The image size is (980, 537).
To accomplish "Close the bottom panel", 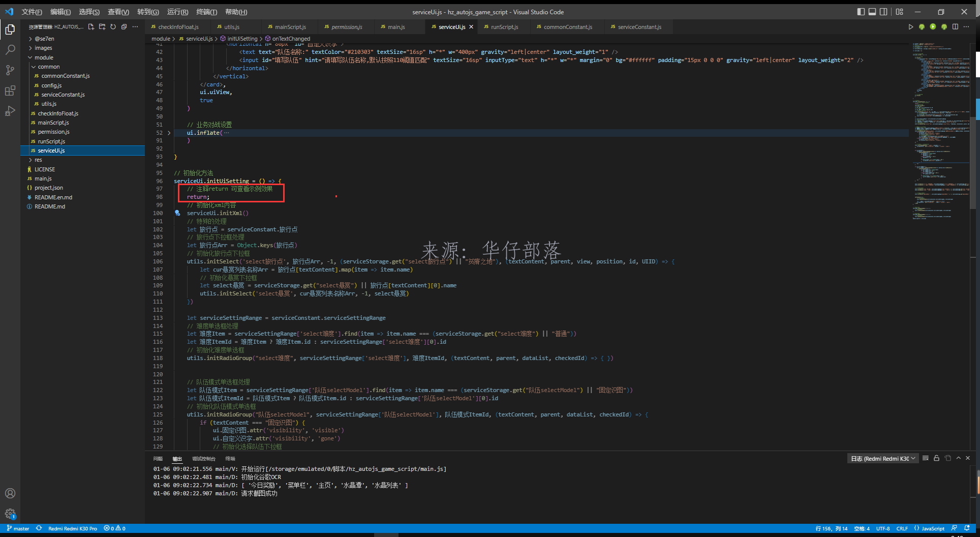I will click(968, 458).
